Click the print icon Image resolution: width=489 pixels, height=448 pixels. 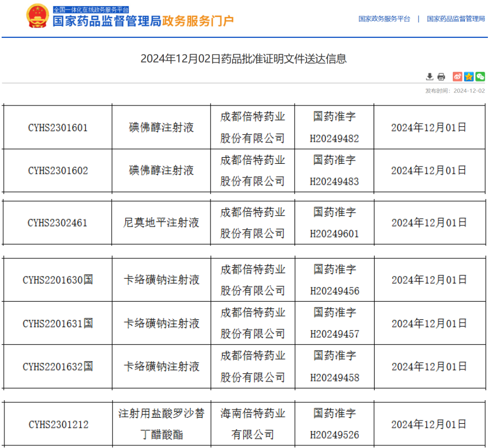coord(441,77)
